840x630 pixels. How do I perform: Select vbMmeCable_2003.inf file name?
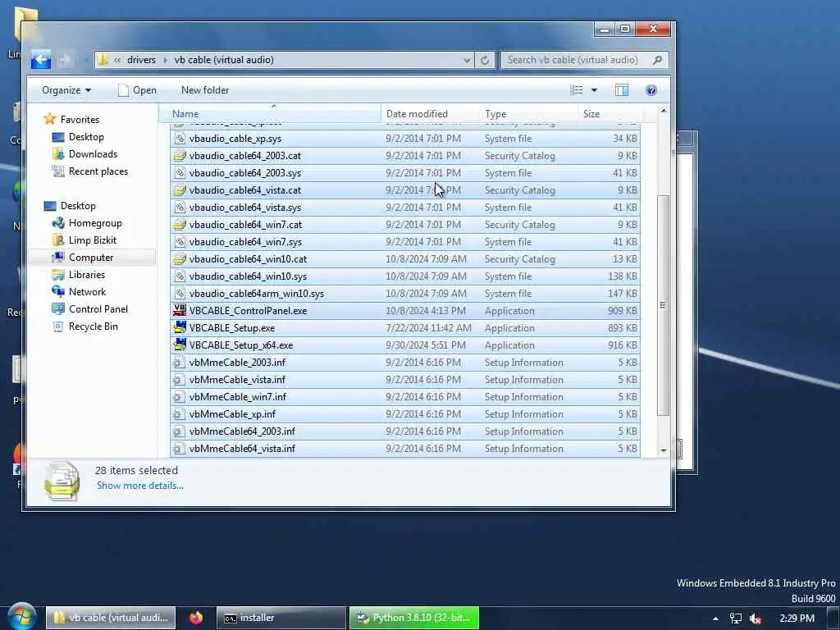(237, 362)
